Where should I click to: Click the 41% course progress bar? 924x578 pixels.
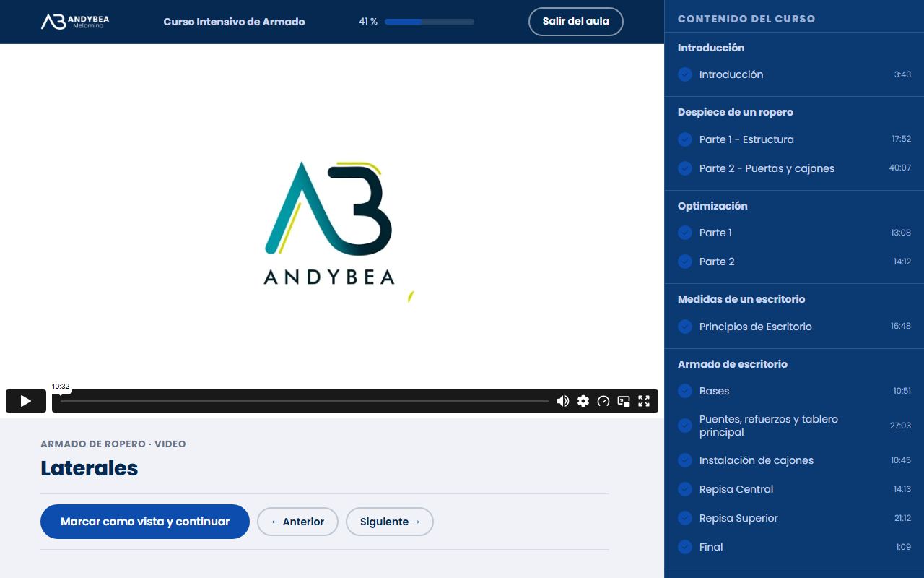pyautogui.click(x=430, y=22)
